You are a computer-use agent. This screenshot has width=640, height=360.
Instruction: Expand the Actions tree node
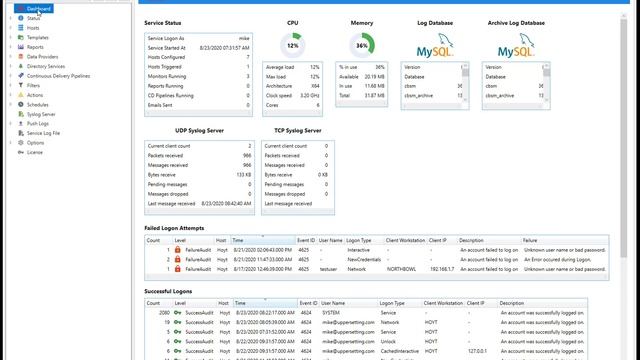11,95
